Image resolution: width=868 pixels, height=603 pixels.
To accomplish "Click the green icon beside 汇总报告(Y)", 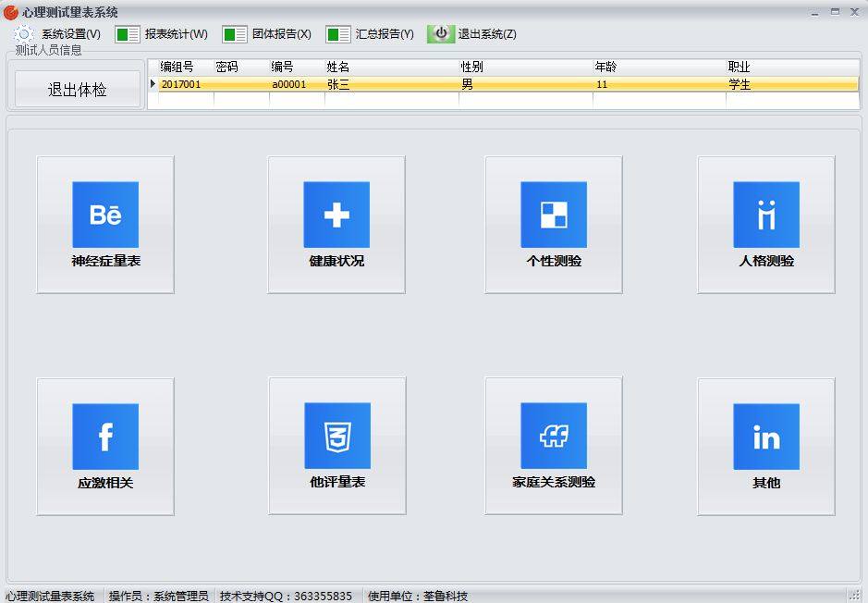I will tap(338, 34).
